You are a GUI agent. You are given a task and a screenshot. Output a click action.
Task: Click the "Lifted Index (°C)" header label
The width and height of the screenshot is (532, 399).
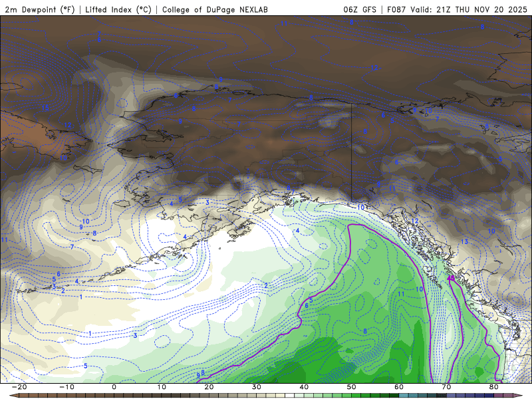pyautogui.click(x=118, y=9)
